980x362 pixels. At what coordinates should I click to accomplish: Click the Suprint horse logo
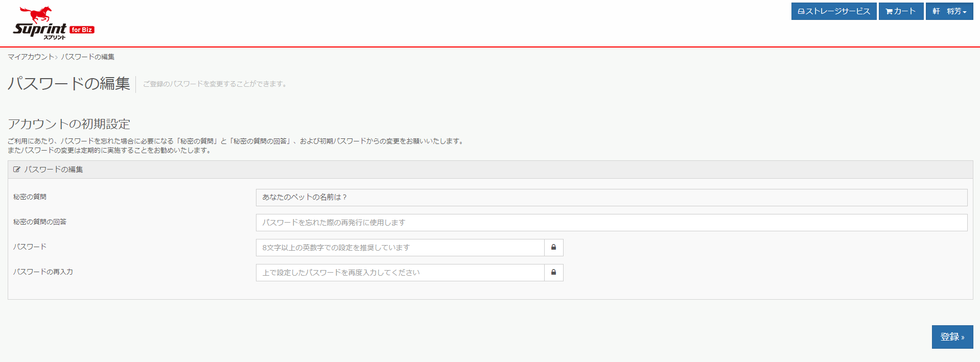[x=40, y=23]
